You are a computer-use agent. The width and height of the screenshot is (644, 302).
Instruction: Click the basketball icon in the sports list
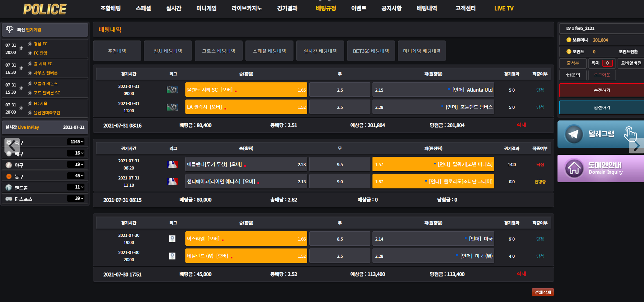pos(9,176)
